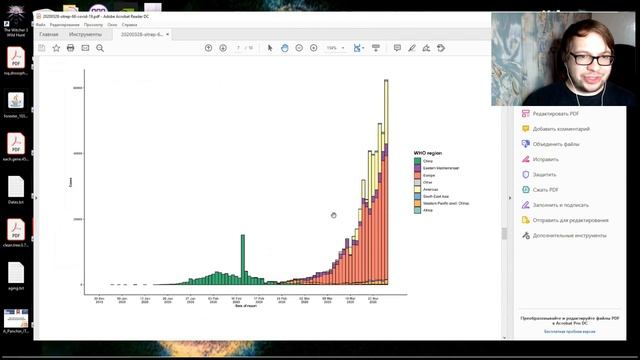Add the file to starred with star icon

click(56, 48)
